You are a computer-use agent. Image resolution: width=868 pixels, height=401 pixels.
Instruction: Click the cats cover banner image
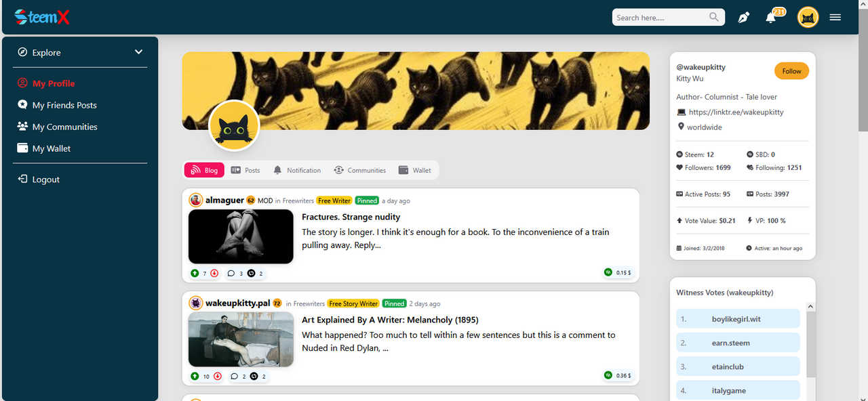(416, 91)
